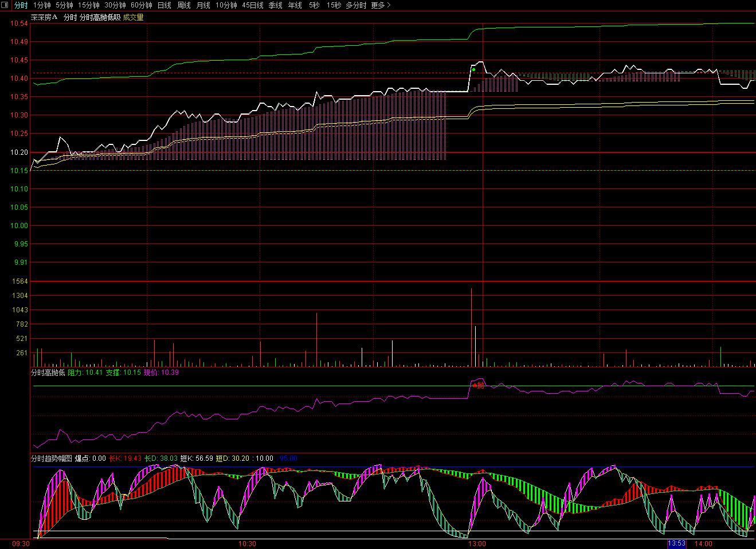
Task: Click the 10.54 price axis label
Action: [x=19, y=23]
